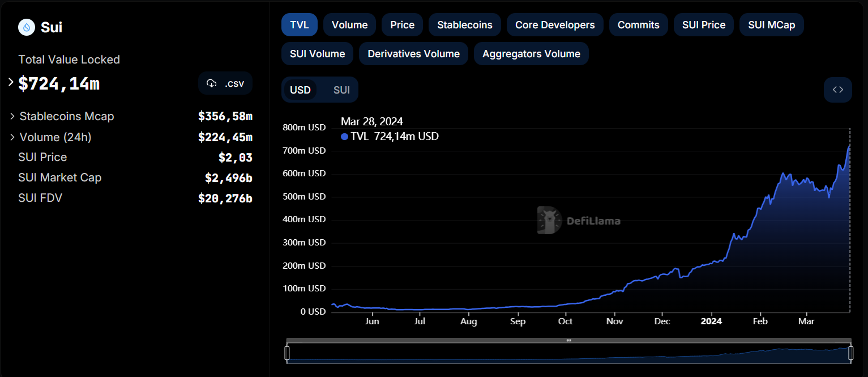Click the SUI Price value $2,03
Screen dimensions: 868x377
click(x=236, y=158)
